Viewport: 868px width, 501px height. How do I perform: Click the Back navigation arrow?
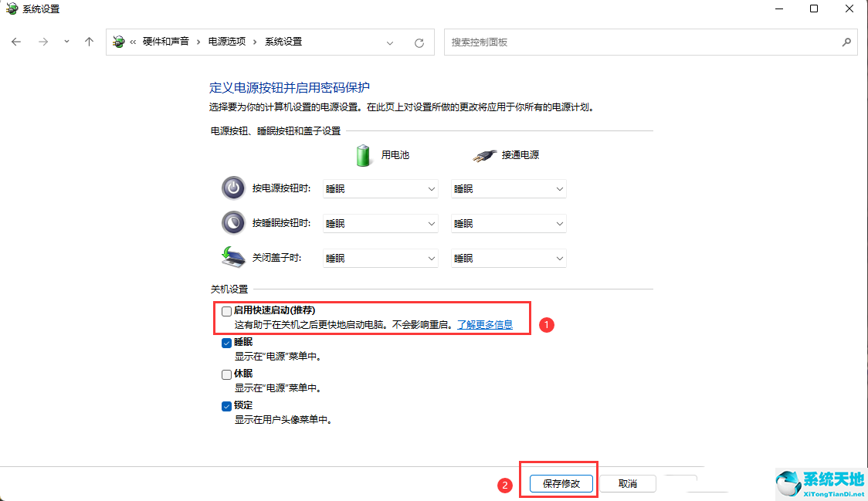click(16, 42)
